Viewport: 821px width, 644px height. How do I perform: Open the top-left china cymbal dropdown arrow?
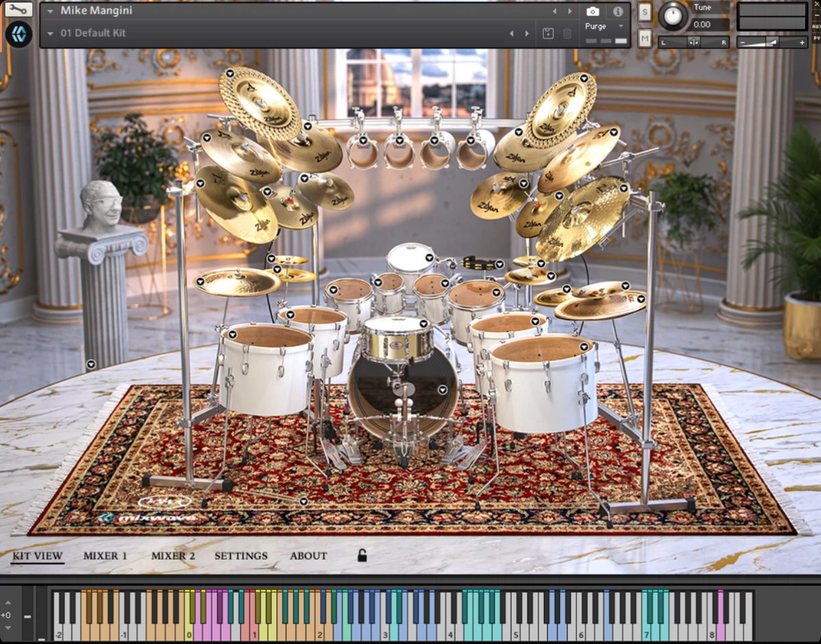click(x=230, y=72)
